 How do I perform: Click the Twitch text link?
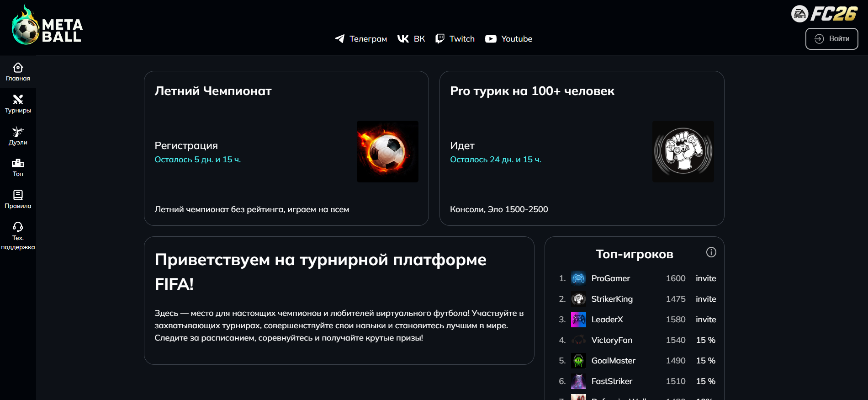click(462, 39)
